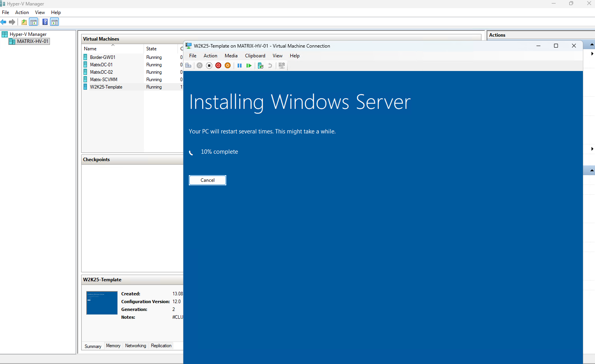The height and width of the screenshot is (364, 595).
Task: Collapse the lower Actions section arrow
Action: tap(592, 170)
